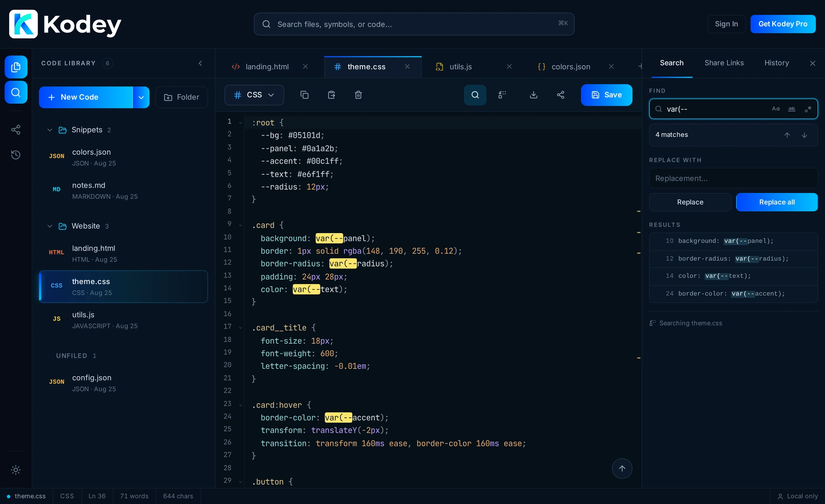The image size is (825, 504).
Task: Open the Share Links tab
Action: point(724,63)
